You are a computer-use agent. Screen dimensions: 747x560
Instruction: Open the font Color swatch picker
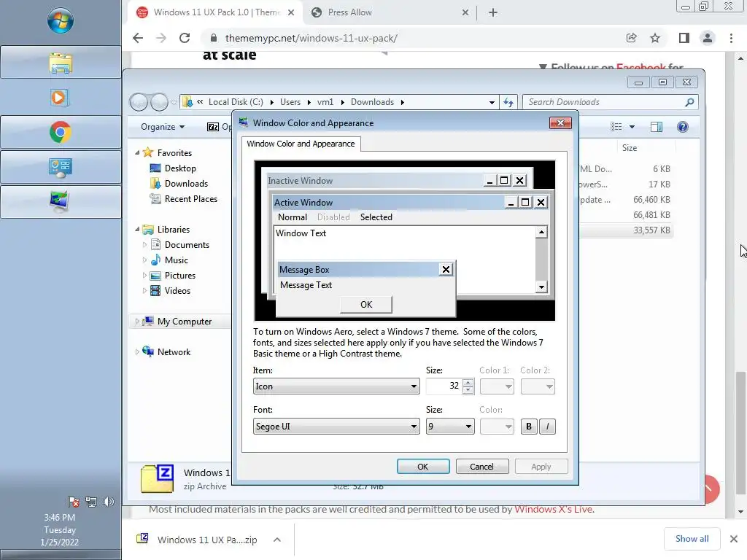point(497,426)
